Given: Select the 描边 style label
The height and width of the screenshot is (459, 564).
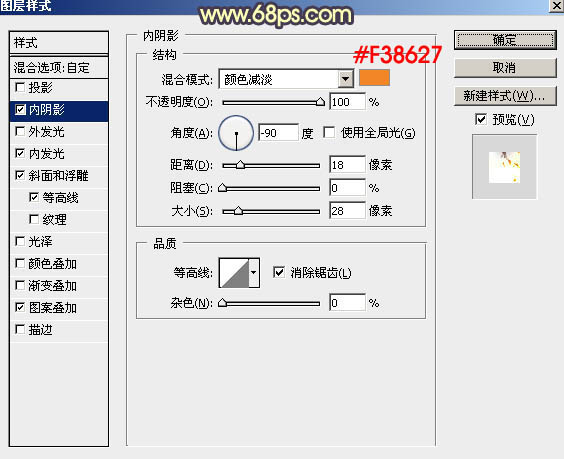Looking at the screenshot, I should point(40,330).
